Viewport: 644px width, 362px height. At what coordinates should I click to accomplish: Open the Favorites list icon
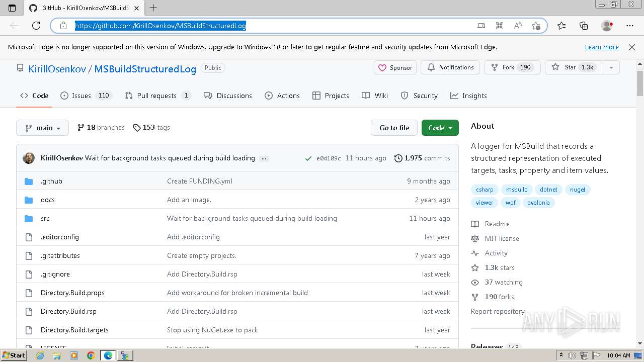[561, 26]
